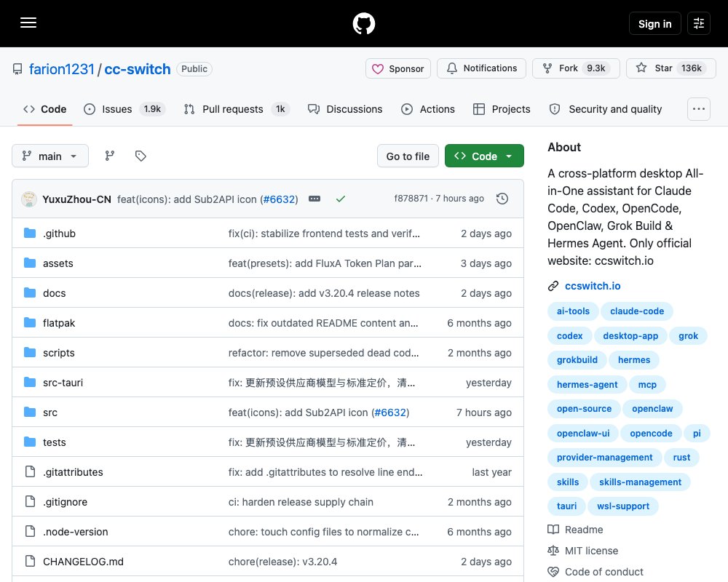Click 'ci: harden release supply chain' commit message
This screenshot has height=582, width=728.
[301, 502]
